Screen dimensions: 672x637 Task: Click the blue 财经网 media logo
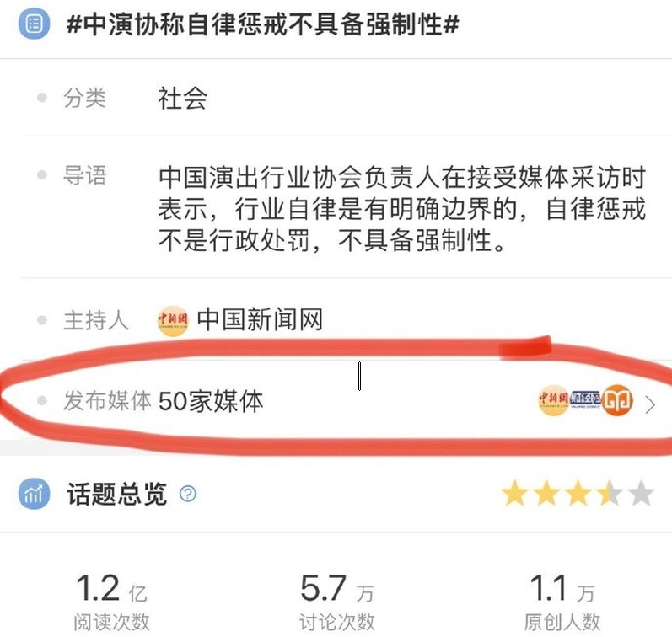point(585,399)
